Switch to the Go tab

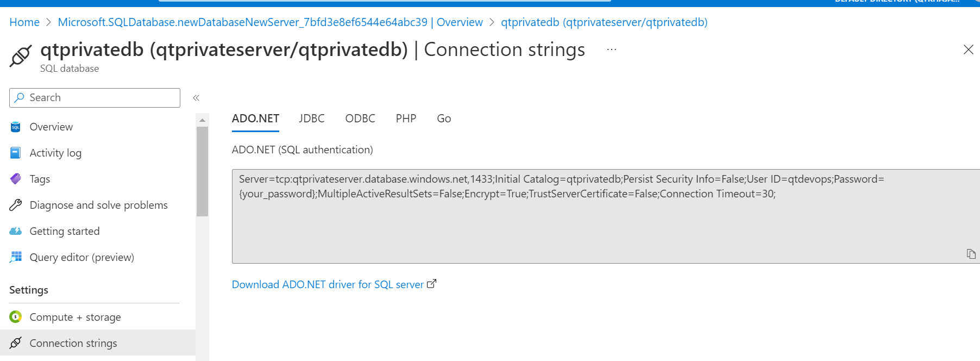point(443,119)
